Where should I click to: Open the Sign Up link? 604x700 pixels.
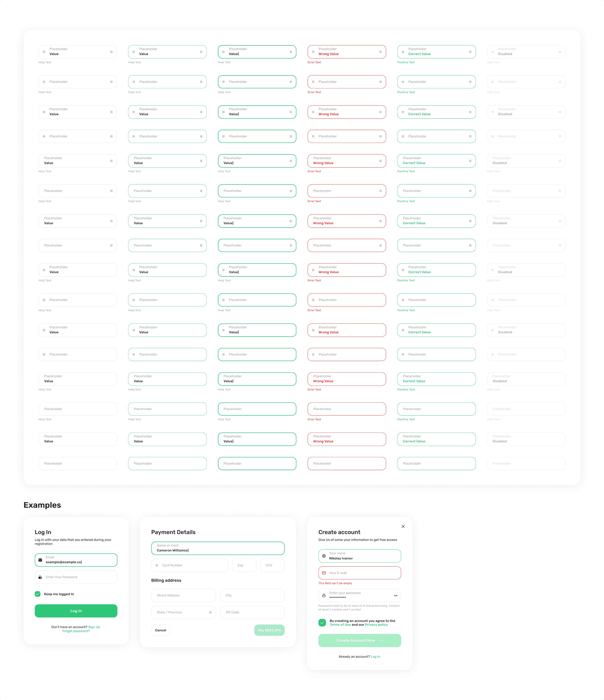pos(94,627)
